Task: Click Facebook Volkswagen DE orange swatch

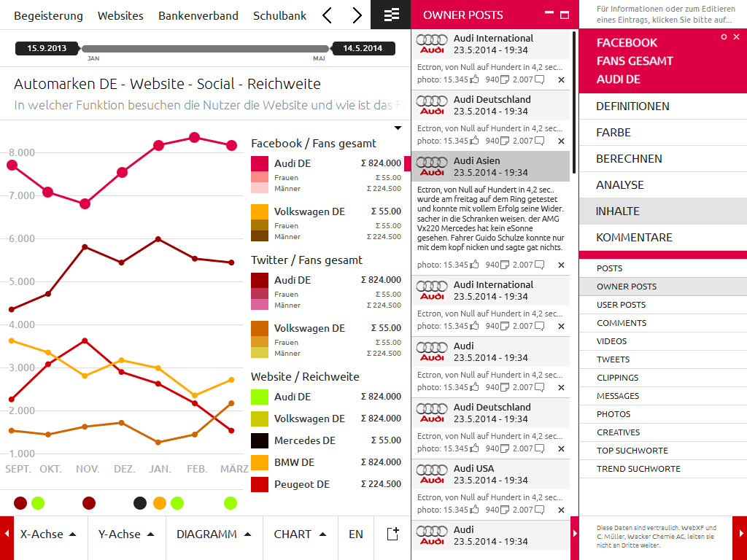Action: pyautogui.click(x=260, y=211)
